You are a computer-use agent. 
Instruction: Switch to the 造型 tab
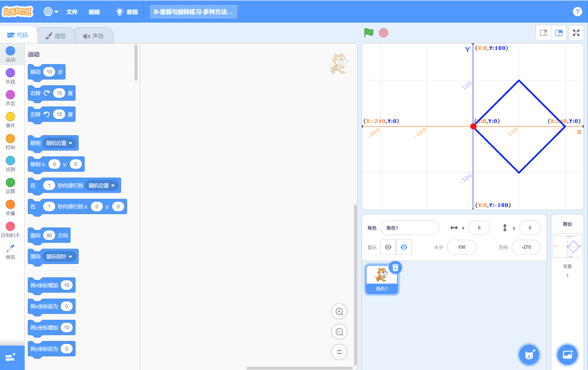(56, 36)
